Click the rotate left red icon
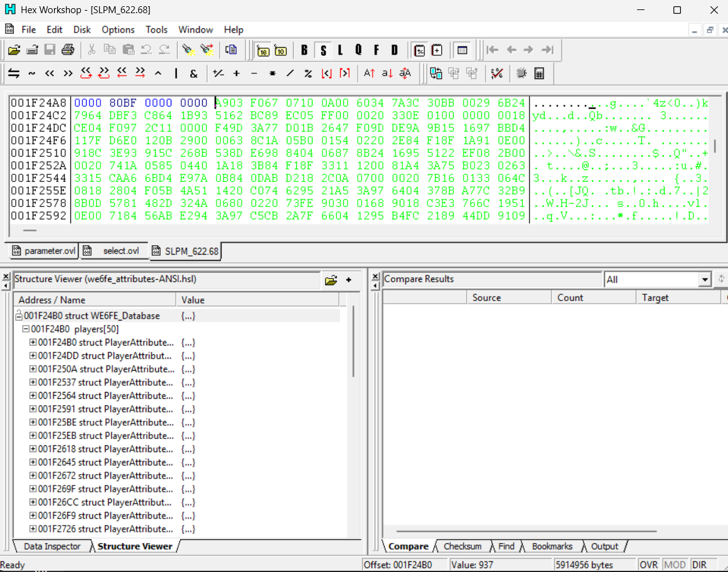 86,73
